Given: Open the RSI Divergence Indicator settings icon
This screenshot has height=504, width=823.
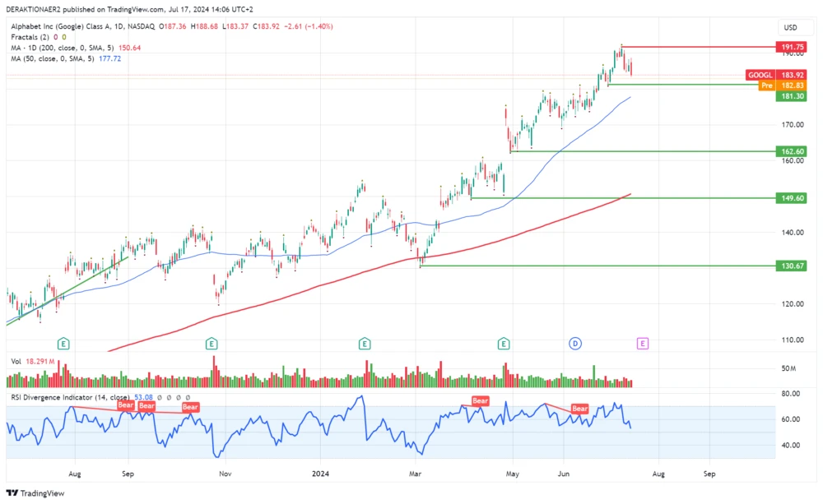Looking at the screenshot, I should click(x=170, y=397).
